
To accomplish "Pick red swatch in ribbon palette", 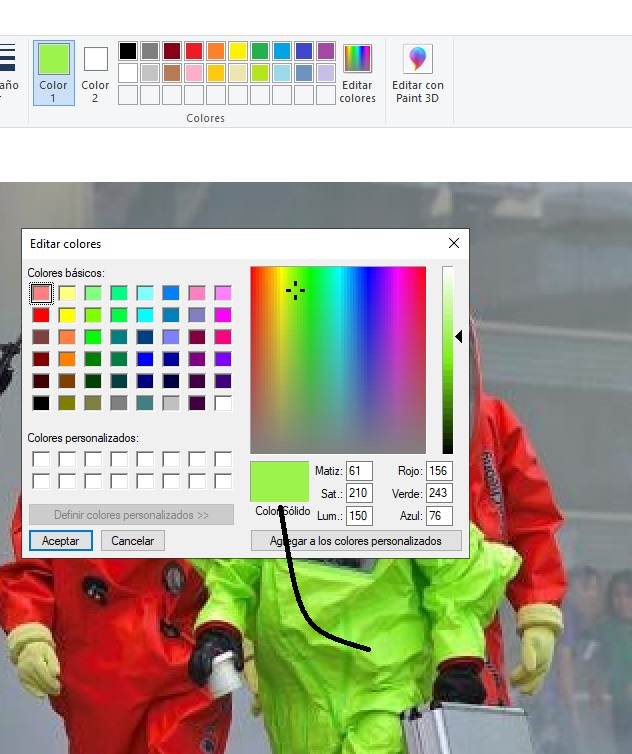I will pyautogui.click(x=194, y=51).
